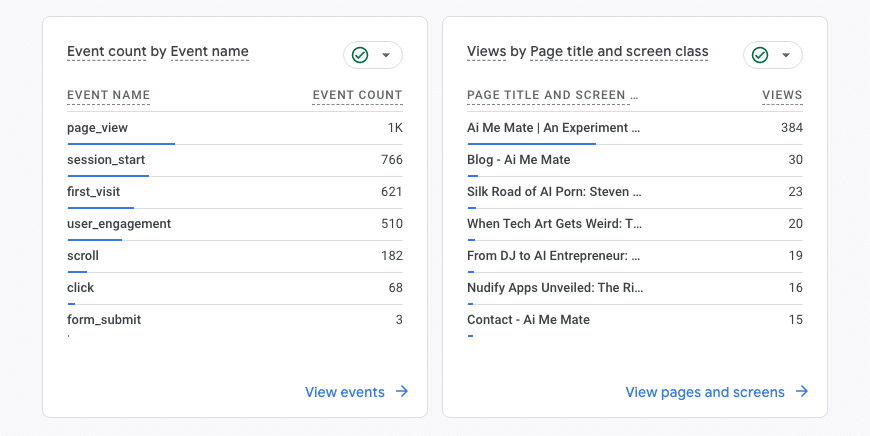Open the View events link
Image resolution: width=870 pixels, height=436 pixels.
345,392
